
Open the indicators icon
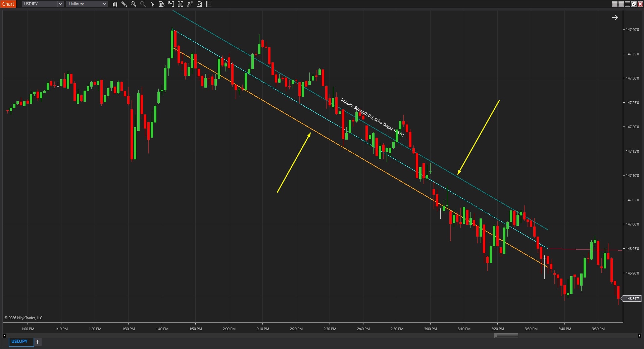coord(180,4)
